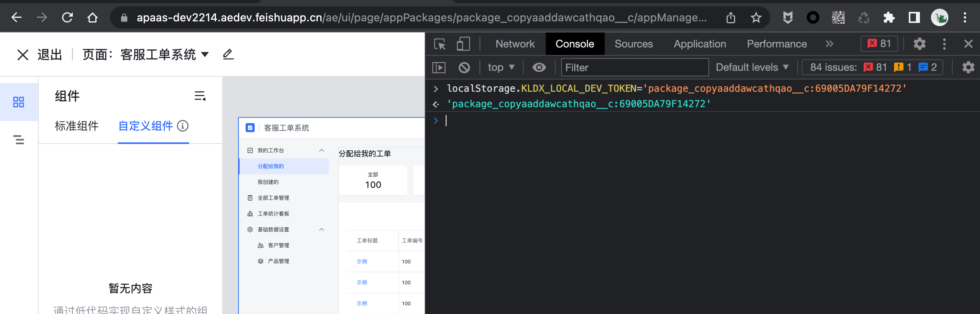Image resolution: width=980 pixels, height=314 pixels.
Task: Go back with the browser back arrow
Action: pos(17,17)
